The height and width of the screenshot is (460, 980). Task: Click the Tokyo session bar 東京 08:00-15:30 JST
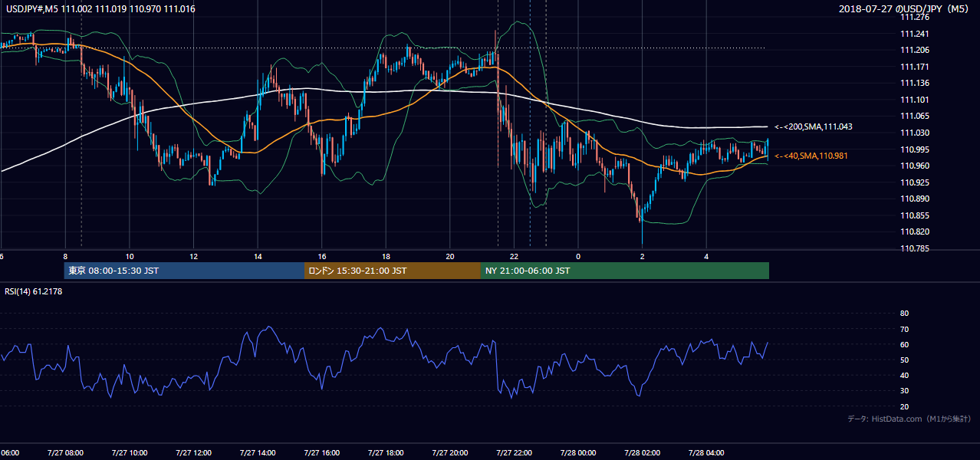(184, 271)
